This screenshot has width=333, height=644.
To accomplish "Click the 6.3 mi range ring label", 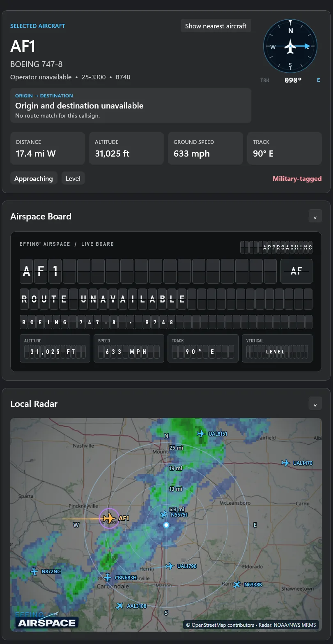I will 177,509.
